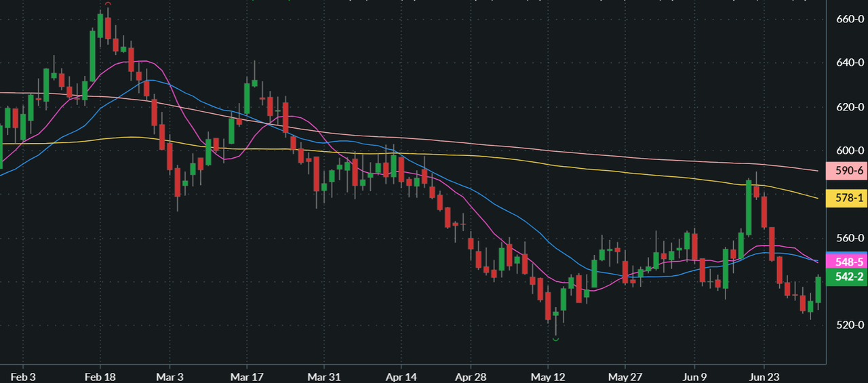Click the 620-0 price axis label
The image size is (868, 383).
click(x=850, y=107)
